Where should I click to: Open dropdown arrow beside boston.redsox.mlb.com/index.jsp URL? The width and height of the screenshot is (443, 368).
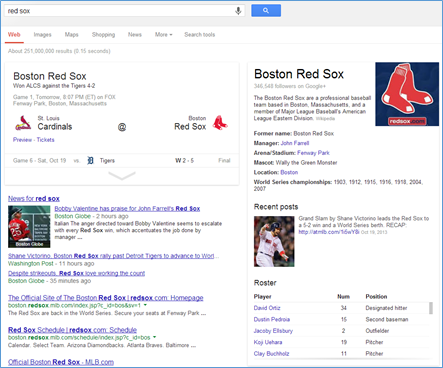pyautogui.click(x=145, y=305)
